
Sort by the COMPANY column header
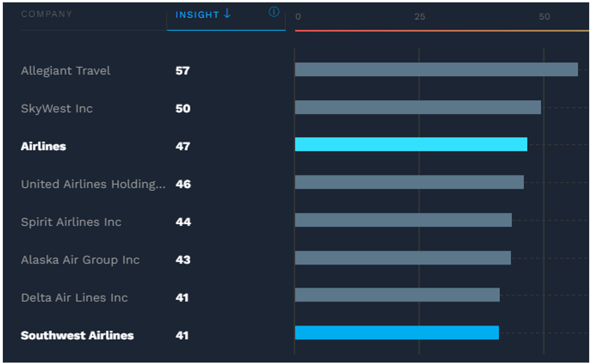tap(47, 14)
